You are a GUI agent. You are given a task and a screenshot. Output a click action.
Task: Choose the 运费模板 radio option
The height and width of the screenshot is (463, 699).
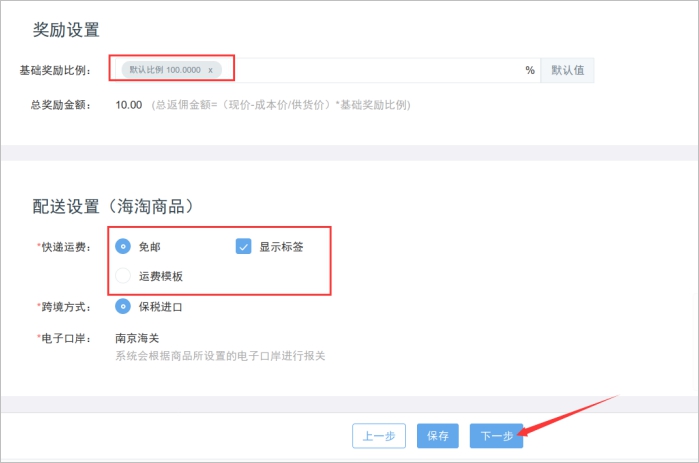(124, 276)
